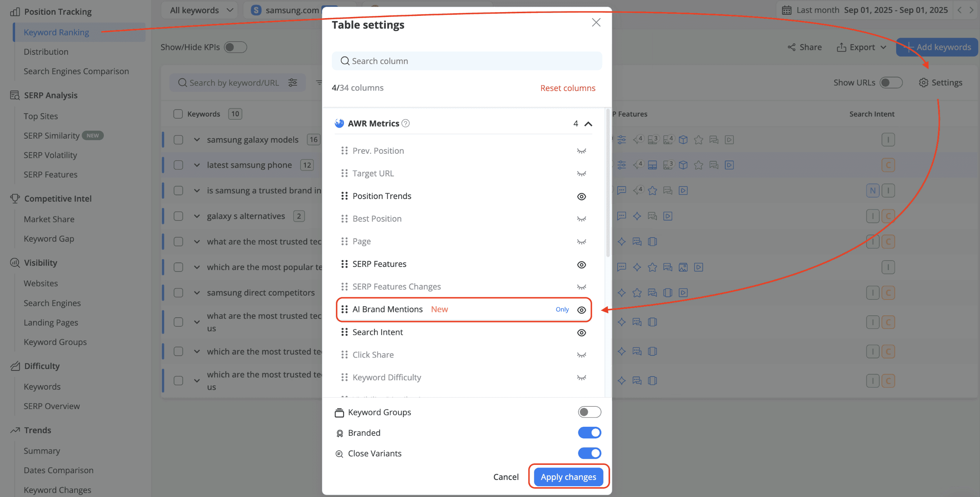Click Cancel in Table settings

pos(505,477)
